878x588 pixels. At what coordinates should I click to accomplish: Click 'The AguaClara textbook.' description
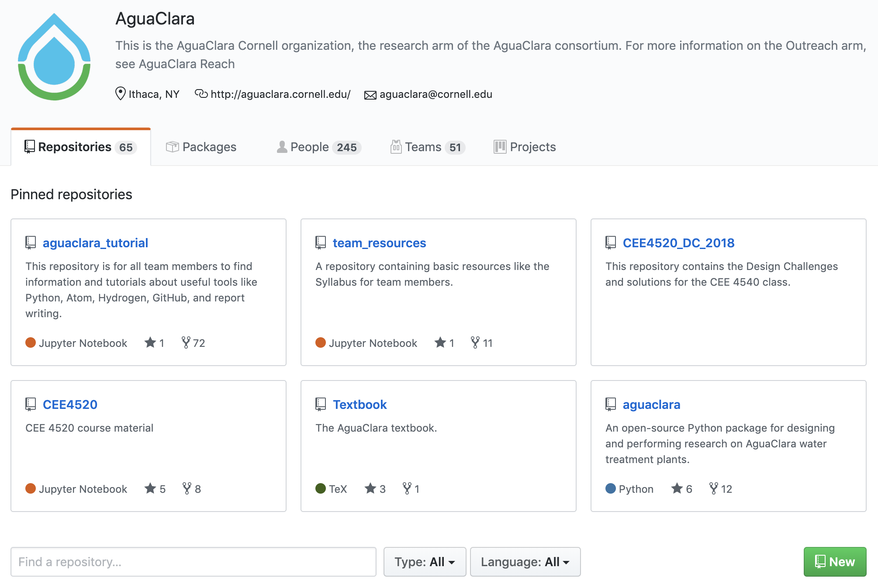pyautogui.click(x=376, y=428)
